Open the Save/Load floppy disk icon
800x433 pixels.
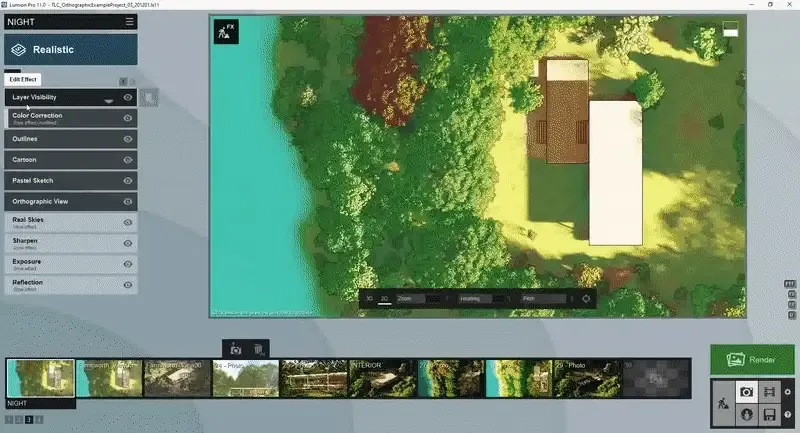tap(769, 414)
